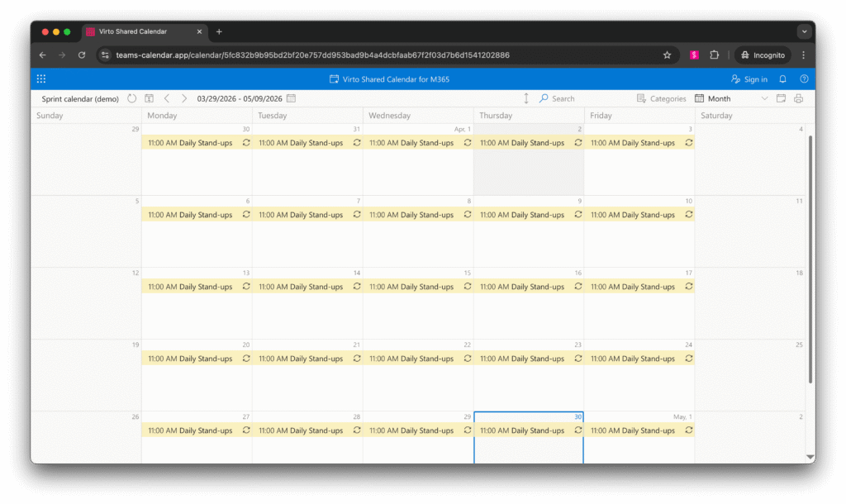Go back in browser history
Screen dimensions: 846x504
point(43,55)
